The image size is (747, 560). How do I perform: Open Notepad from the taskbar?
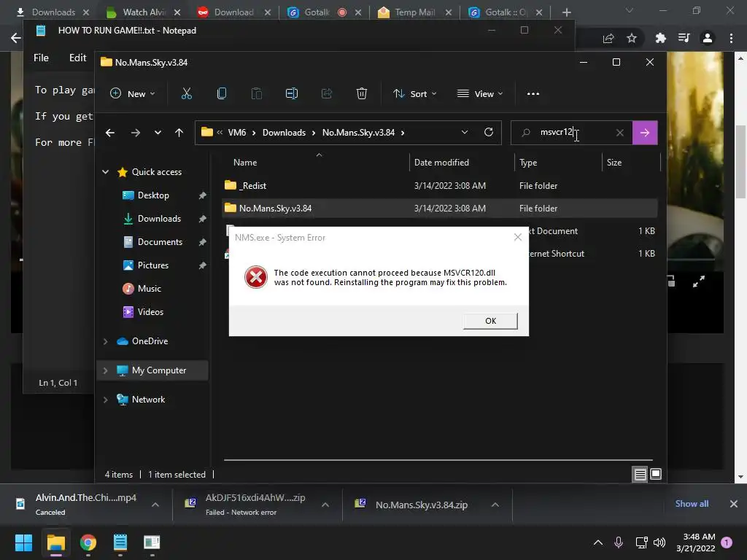pyautogui.click(x=120, y=542)
